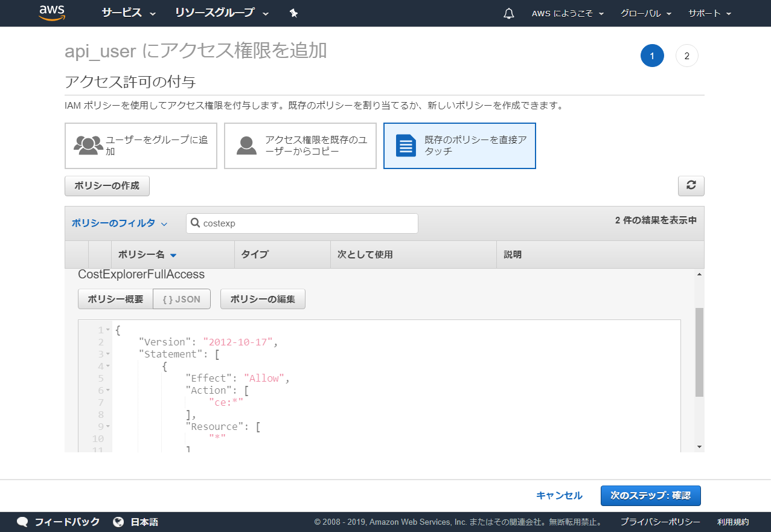
Task: Collapse the Statement fold arrow at line 3
Action: click(108, 354)
